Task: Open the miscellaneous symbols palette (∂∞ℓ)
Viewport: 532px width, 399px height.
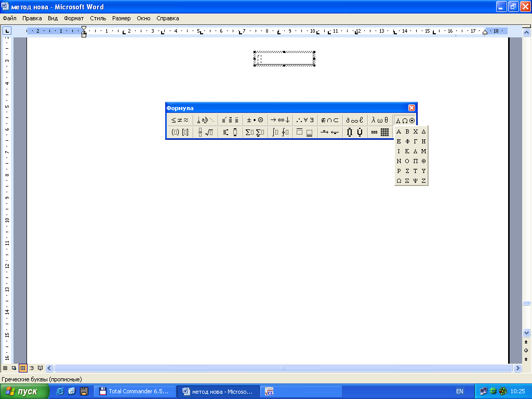Action: pyautogui.click(x=354, y=120)
